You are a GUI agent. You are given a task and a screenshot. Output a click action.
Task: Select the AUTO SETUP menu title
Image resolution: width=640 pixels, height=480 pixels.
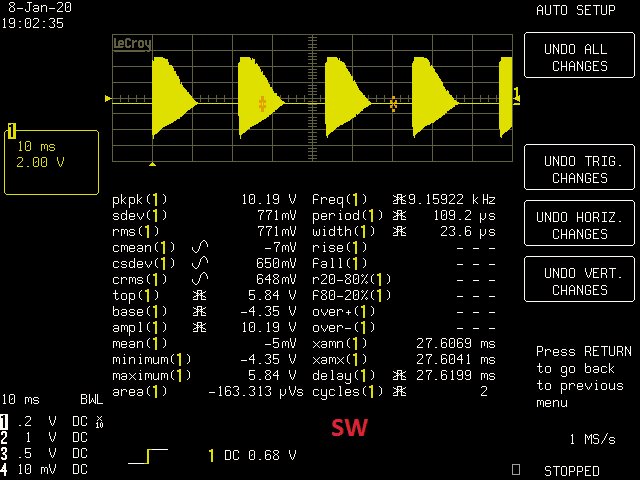point(576,10)
